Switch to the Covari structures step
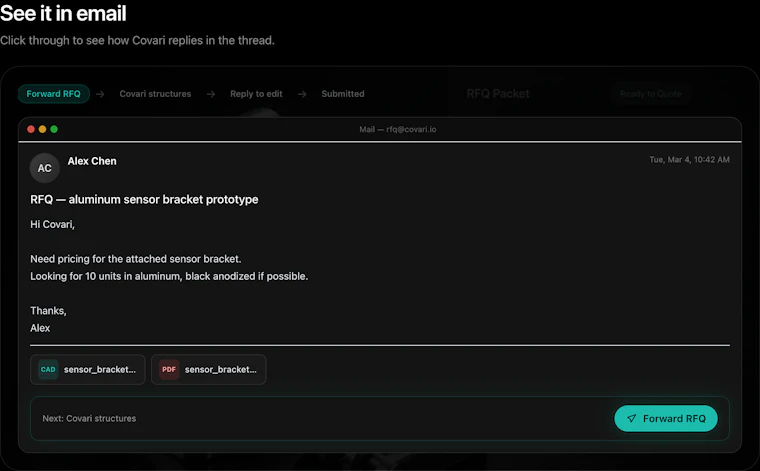The image size is (760, 471). point(155,94)
